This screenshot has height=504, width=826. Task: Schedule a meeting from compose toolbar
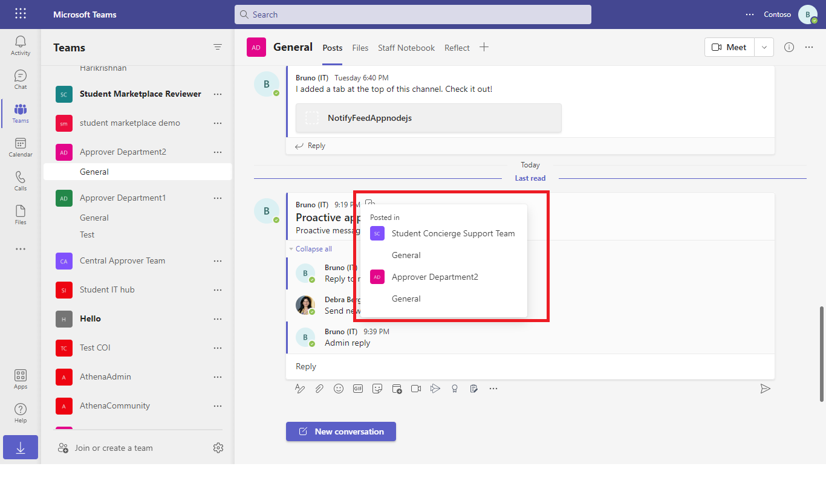pos(397,389)
